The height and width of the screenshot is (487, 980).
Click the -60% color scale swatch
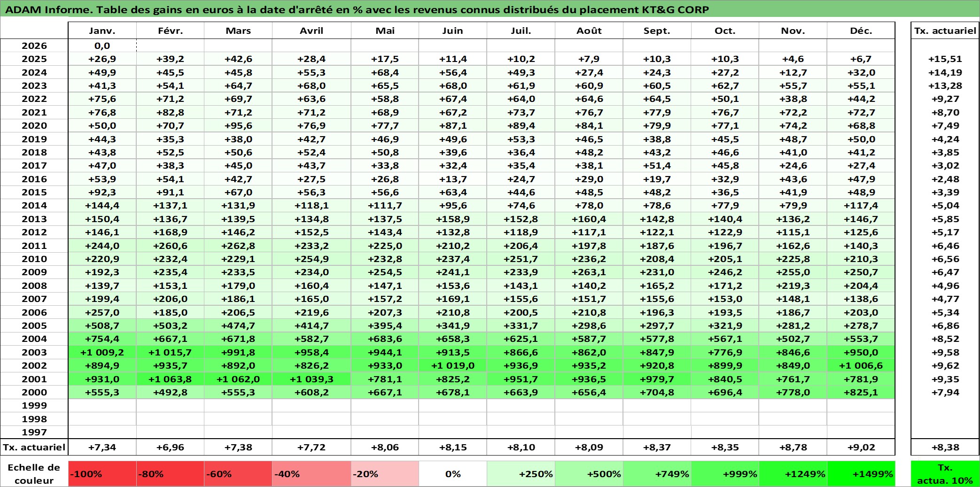[238, 474]
